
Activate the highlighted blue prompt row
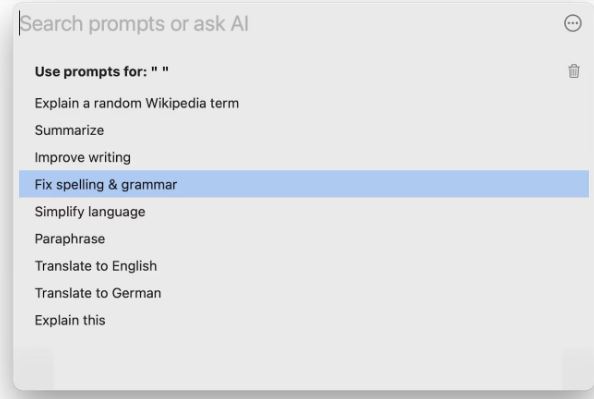[304, 185]
